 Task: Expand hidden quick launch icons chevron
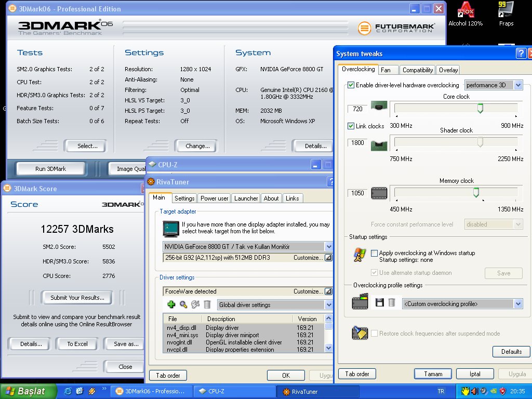[x=104, y=389]
